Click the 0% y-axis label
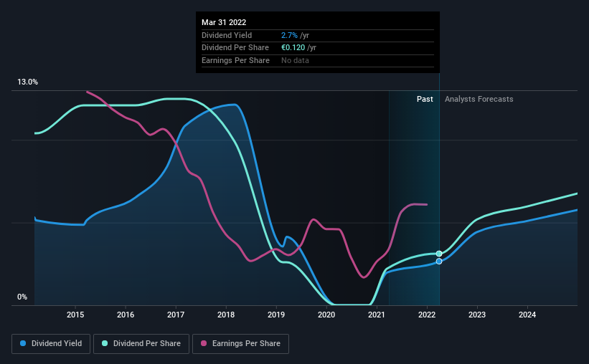This screenshot has width=589, height=364. coord(22,297)
